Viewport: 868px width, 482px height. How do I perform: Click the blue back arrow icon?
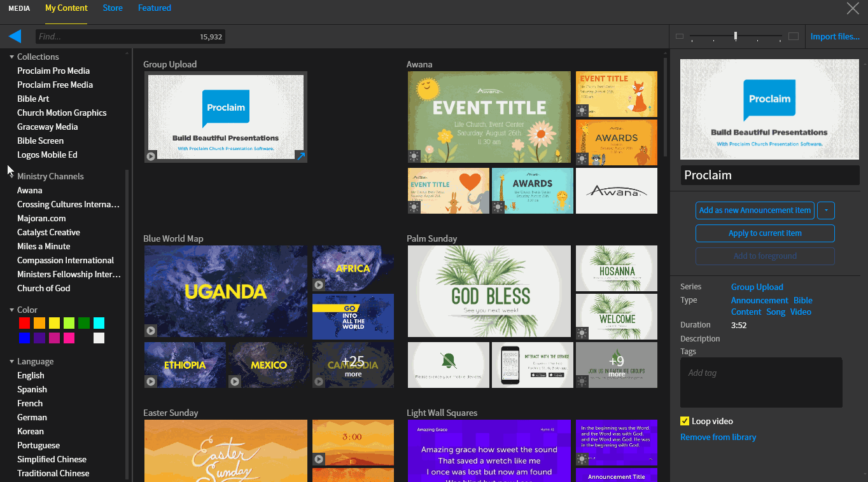pyautogui.click(x=15, y=36)
